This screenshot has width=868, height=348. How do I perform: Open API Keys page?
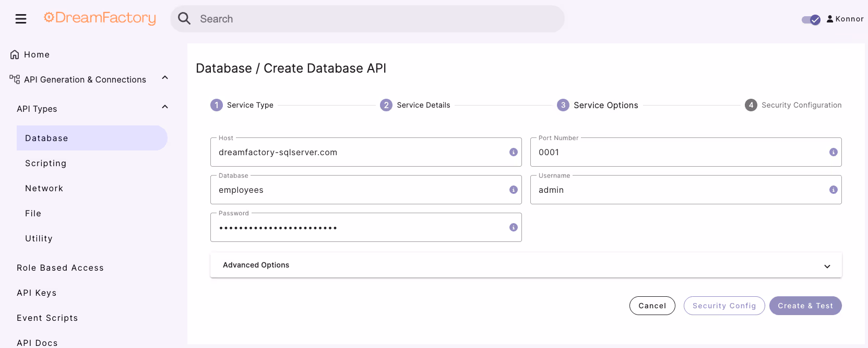tap(37, 293)
